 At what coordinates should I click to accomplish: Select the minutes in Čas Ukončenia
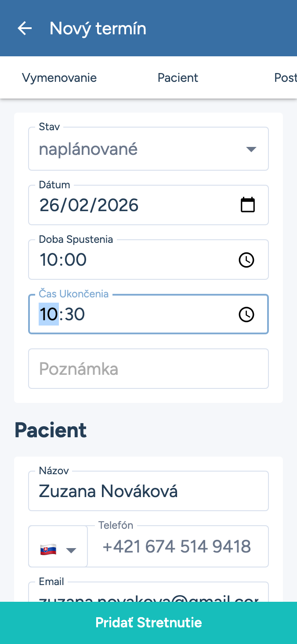75,315
